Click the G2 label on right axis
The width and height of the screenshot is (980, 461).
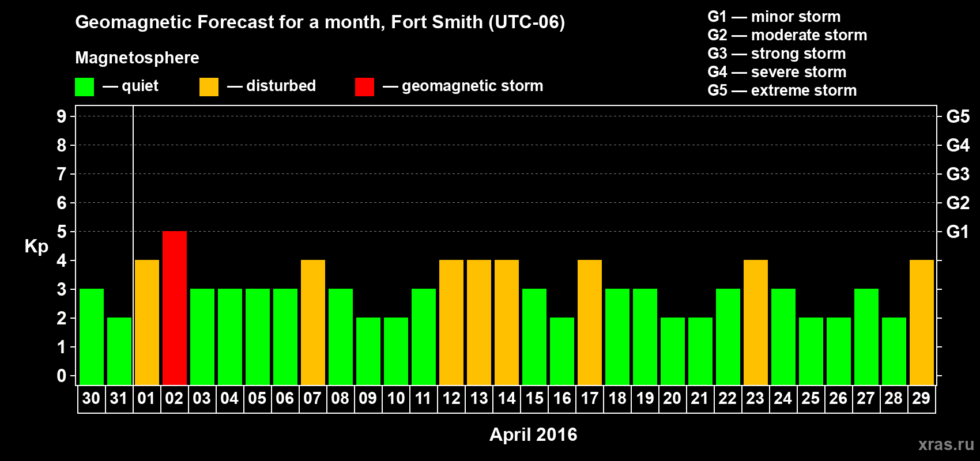[958, 203]
